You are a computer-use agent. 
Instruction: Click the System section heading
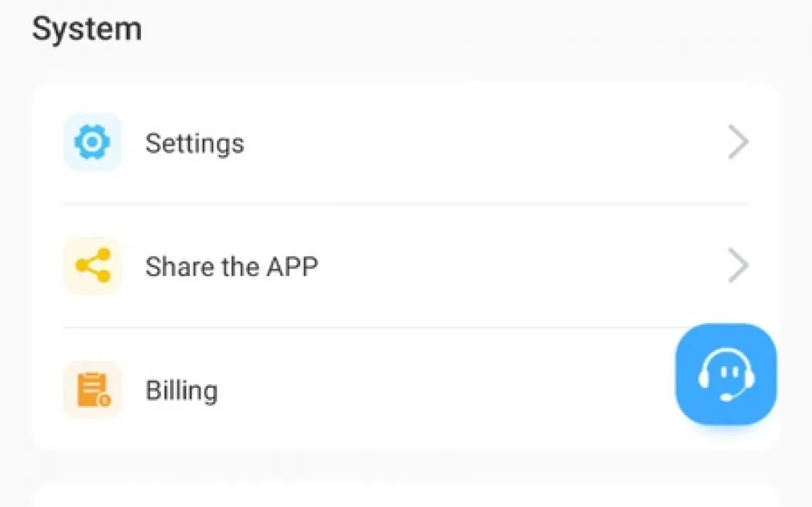(86, 30)
